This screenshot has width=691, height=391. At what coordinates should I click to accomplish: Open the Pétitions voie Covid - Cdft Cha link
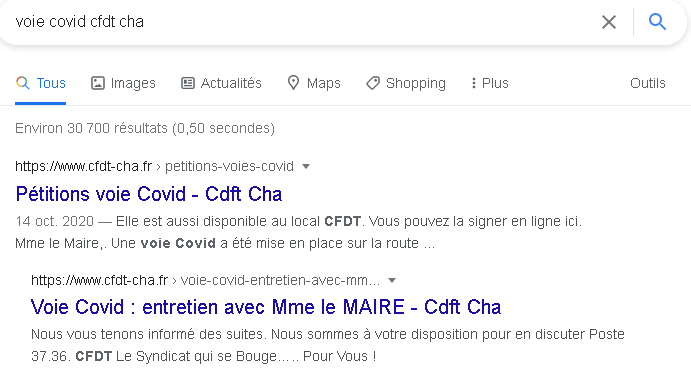click(149, 194)
